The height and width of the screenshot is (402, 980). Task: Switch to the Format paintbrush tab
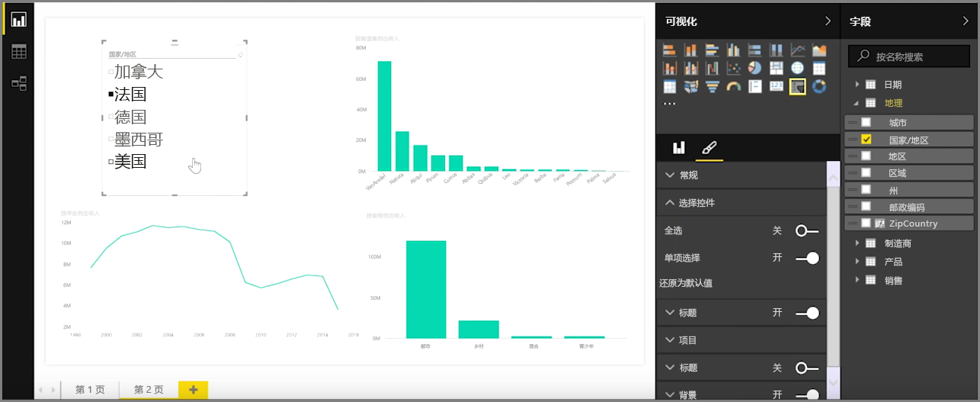(709, 148)
